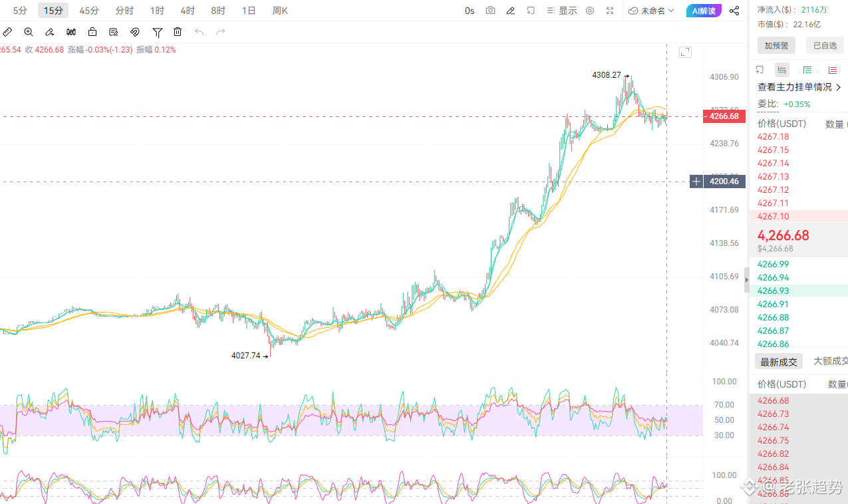This screenshot has height=504, width=848.
Task: Click the 0s refresh interval indicator
Action: click(470, 11)
